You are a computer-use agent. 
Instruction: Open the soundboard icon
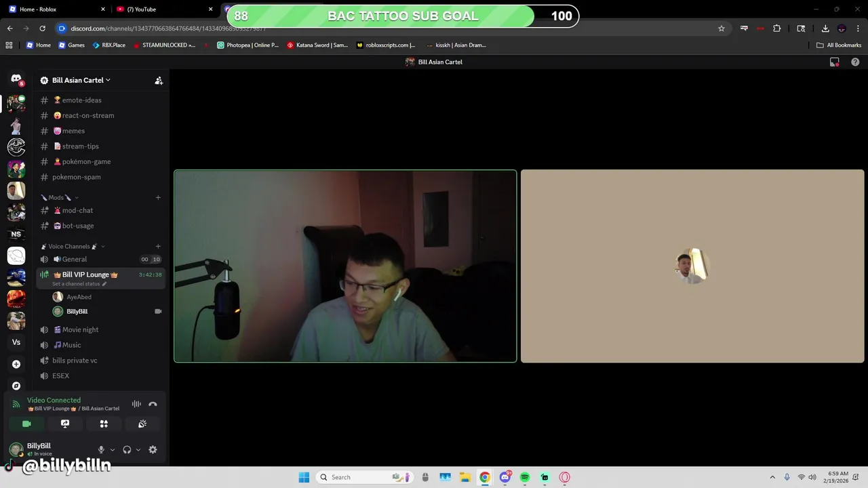(142, 424)
